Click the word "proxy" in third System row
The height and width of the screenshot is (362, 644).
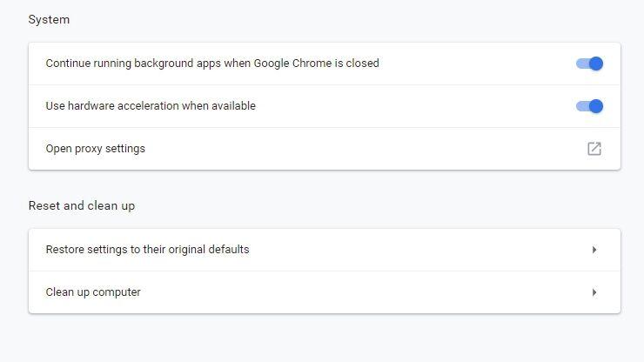click(x=89, y=149)
